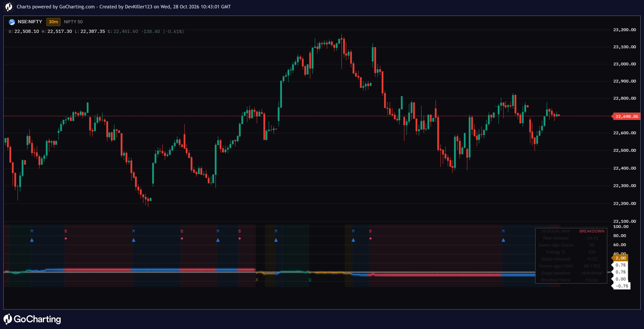Click the 100.00 indicator axis label
Image resolution: width=644 pixels, height=329 pixels.
click(621, 227)
